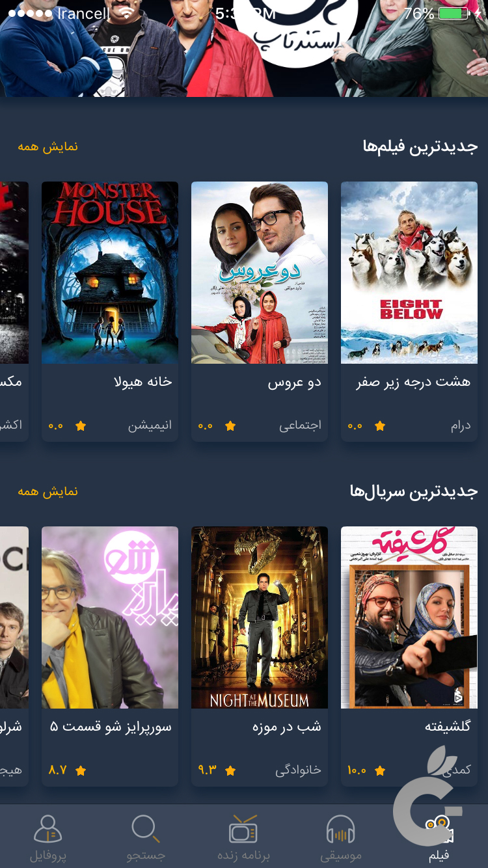488x868 pixels.
Task: Open the Golshifteh series poster
Action: [409, 617]
